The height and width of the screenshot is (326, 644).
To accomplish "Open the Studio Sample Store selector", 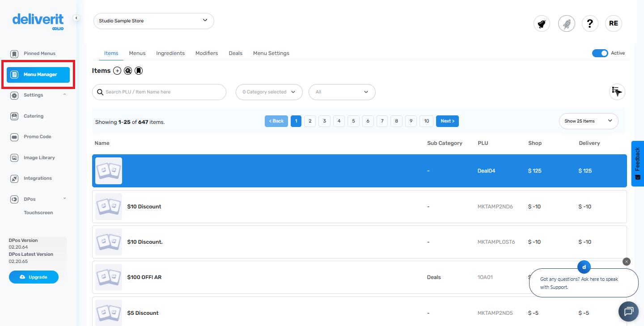I will [x=153, y=21].
